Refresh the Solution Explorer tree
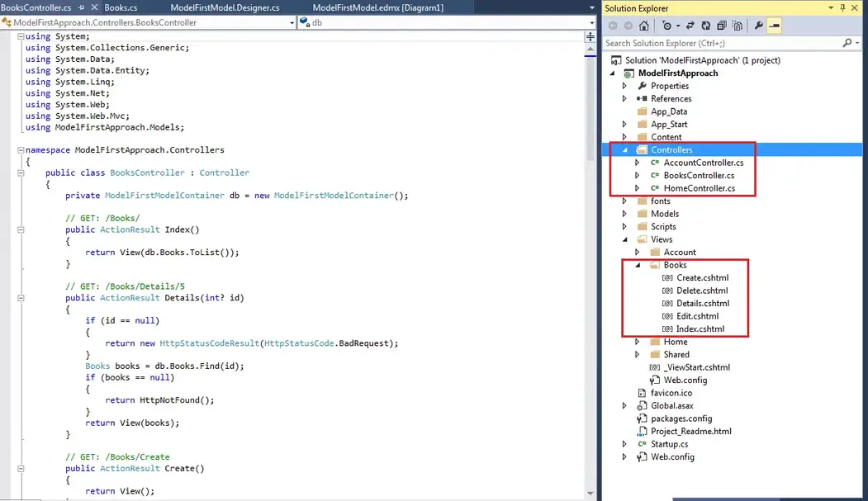Viewport: 868px width, 501px height. [x=706, y=26]
